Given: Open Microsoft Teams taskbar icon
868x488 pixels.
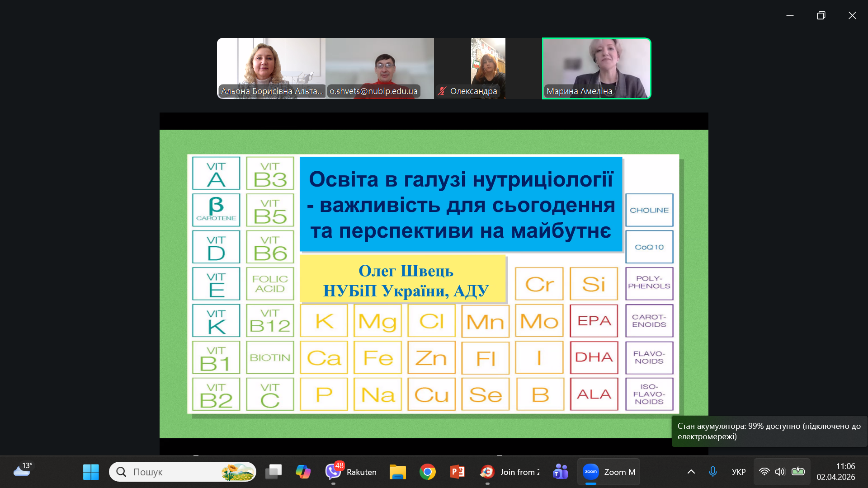Looking at the screenshot, I should (x=560, y=472).
